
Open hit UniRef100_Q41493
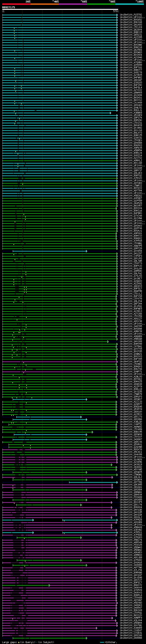point(131,25)
